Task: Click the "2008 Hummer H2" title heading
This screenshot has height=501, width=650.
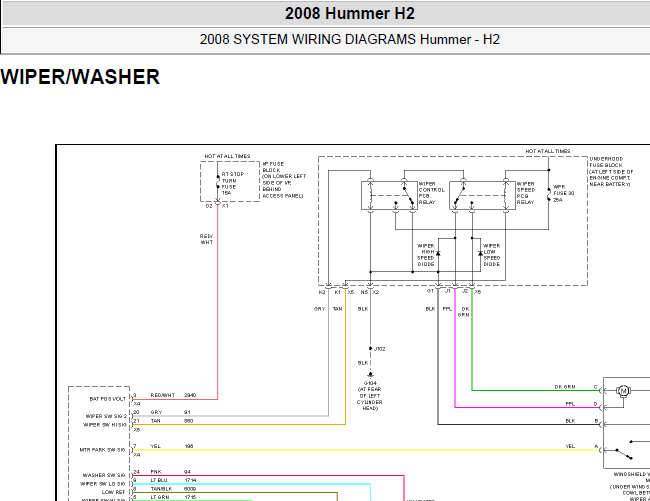Action: [349, 13]
